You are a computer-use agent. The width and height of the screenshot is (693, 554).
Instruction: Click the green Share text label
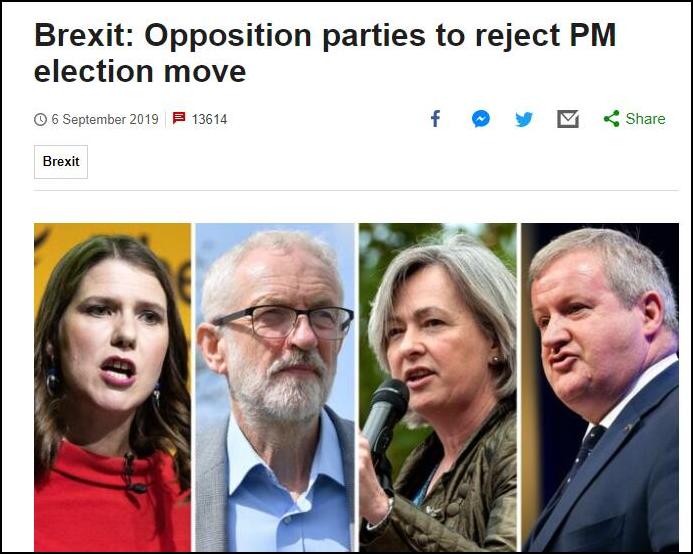click(645, 119)
